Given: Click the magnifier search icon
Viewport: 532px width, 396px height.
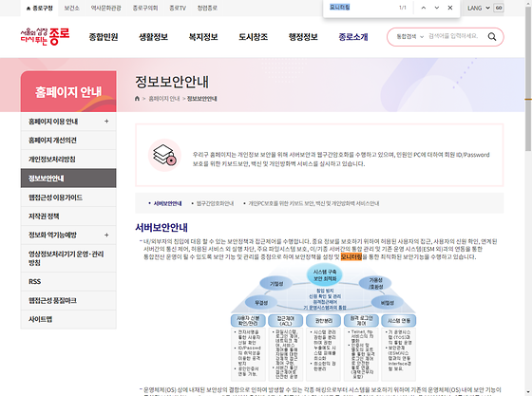Looking at the screenshot, I should pos(492,37).
